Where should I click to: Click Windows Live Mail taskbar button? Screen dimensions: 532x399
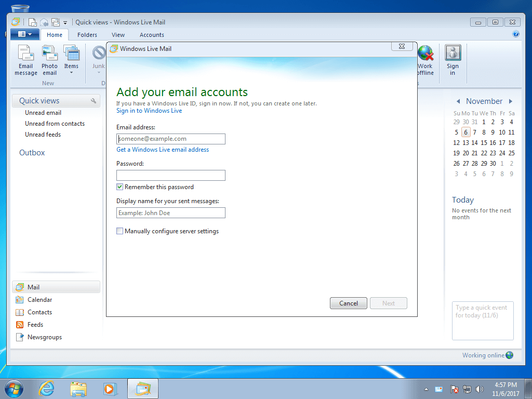click(143, 389)
